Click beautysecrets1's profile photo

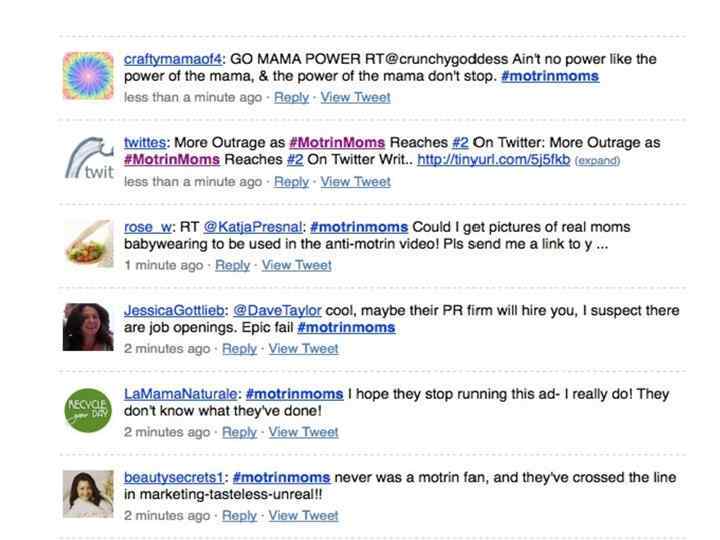[x=88, y=494]
